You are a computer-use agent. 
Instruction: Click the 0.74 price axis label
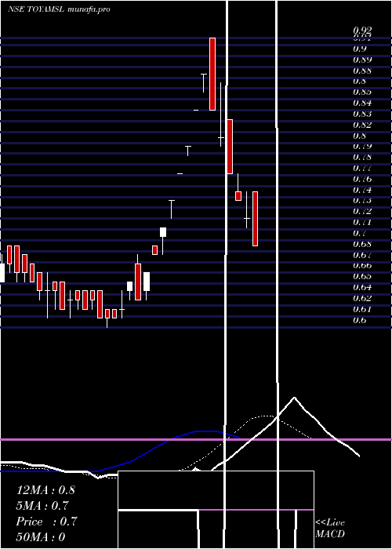click(x=362, y=190)
